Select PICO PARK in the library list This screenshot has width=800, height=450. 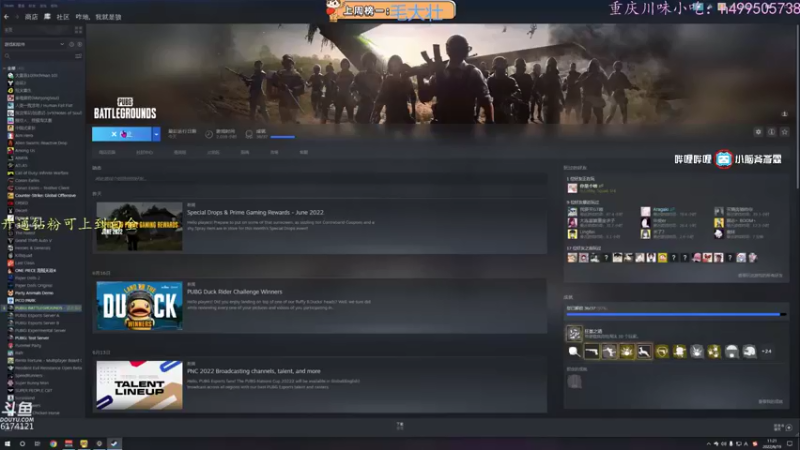[25, 301]
